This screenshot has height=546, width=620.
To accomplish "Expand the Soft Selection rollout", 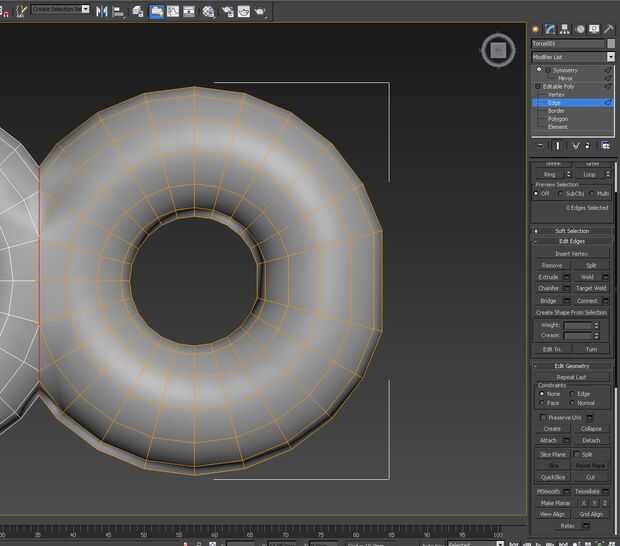I will click(572, 231).
